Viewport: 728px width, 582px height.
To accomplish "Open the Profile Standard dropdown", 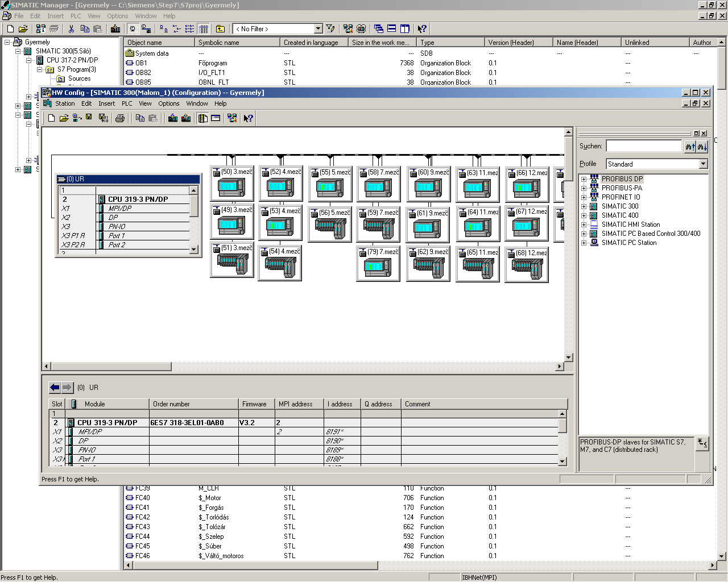I will 703,164.
